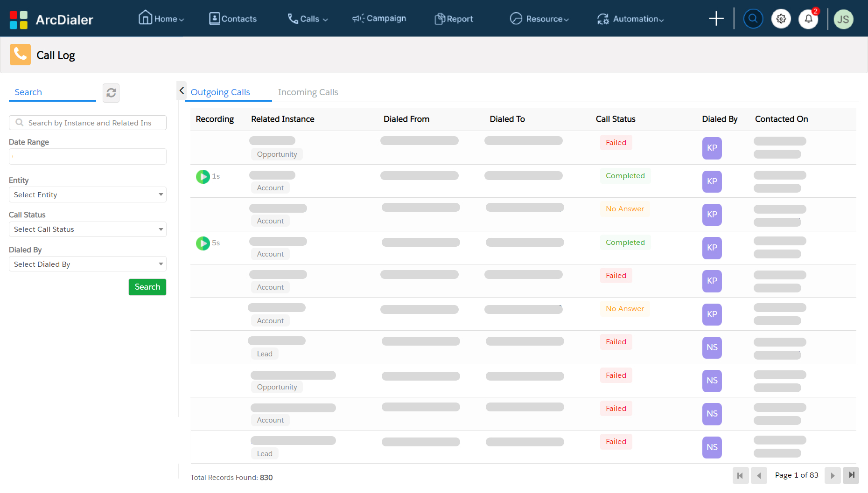868x493 pixels.
Task: Open the Select Entity dropdown
Action: point(87,194)
